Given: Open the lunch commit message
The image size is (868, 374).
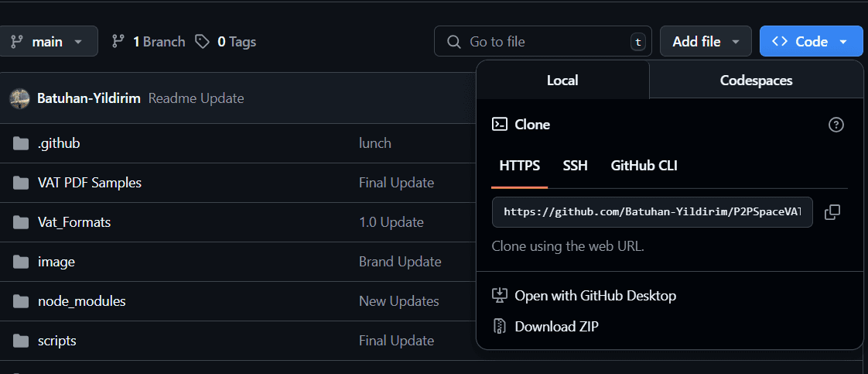Looking at the screenshot, I should tap(374, 143).
